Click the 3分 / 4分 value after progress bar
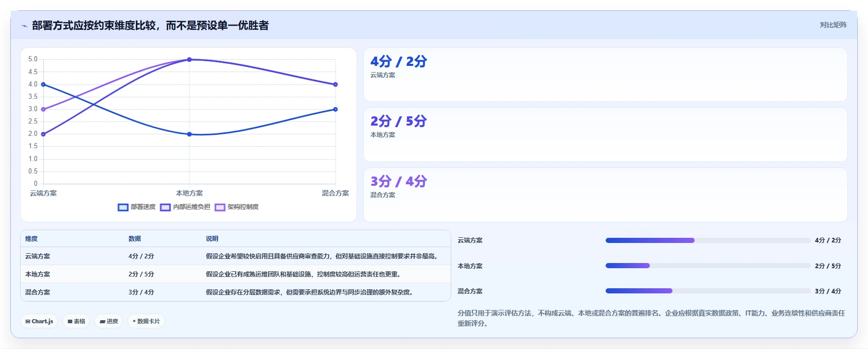Viewport: 868px width, 349px height. click(x=828, y=291)
